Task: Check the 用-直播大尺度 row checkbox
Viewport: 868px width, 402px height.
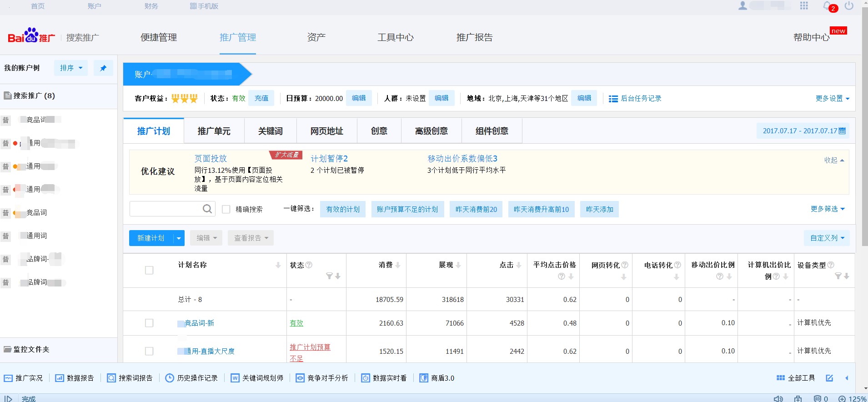Action: 149,351
